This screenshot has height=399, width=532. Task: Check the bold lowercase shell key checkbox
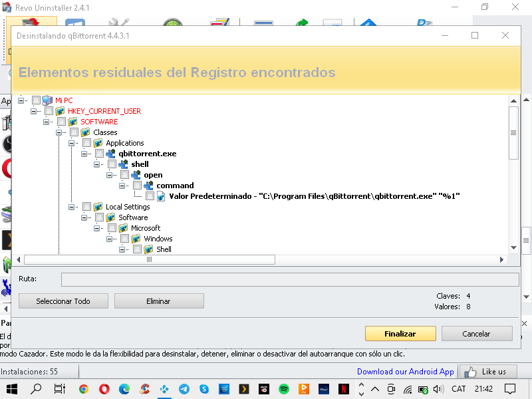[x=112, y=164]
